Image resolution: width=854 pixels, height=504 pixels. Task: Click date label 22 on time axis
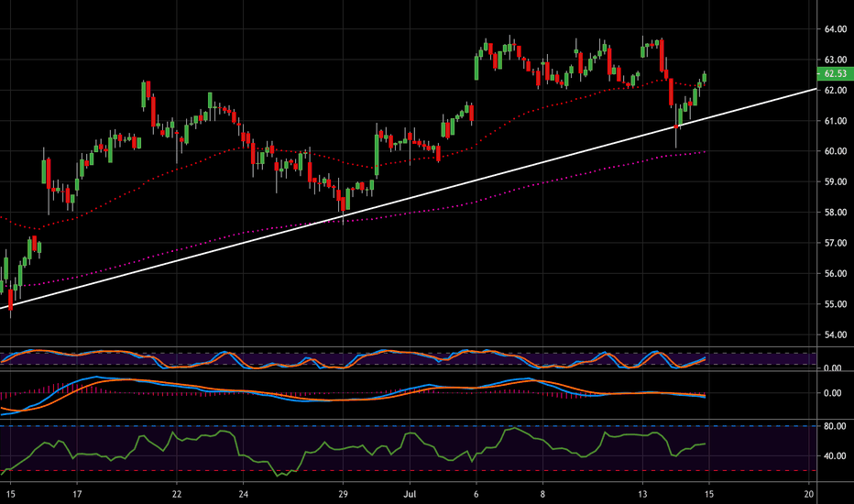(177, 494)
